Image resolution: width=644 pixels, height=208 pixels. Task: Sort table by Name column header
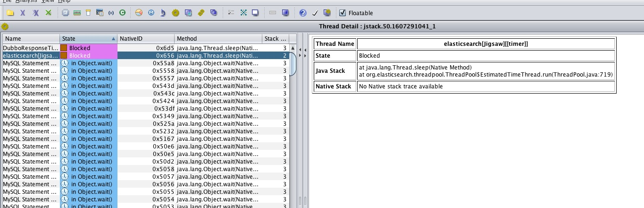31,39
